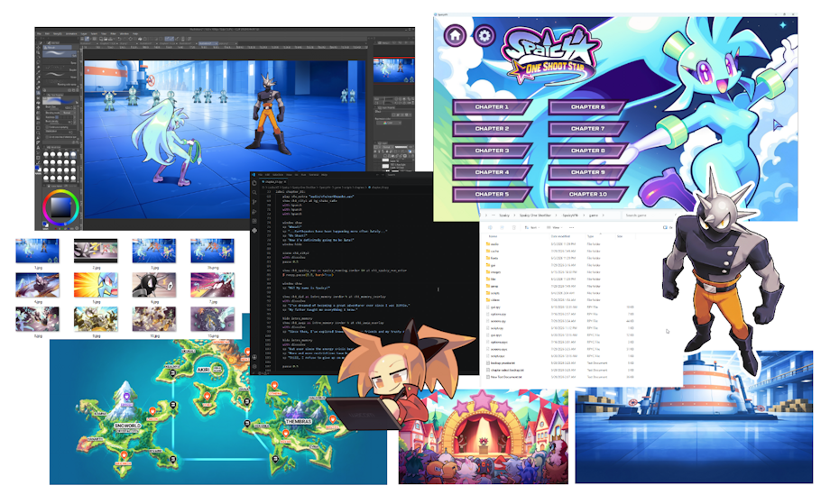Start CHAPTER 1 in the Spaiky game menu

pos(492,106)
